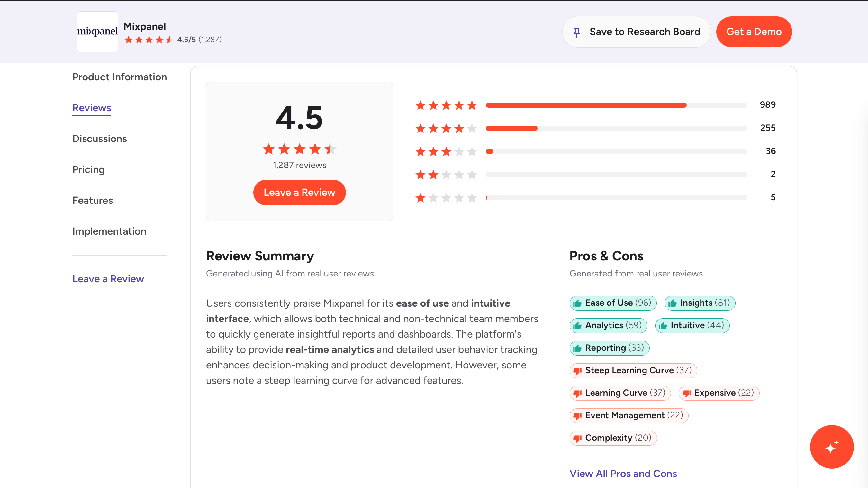Open the Reviews sidebar tab
Image resolution: width=868 pixels, height=488 pixels.
(92, 108)
